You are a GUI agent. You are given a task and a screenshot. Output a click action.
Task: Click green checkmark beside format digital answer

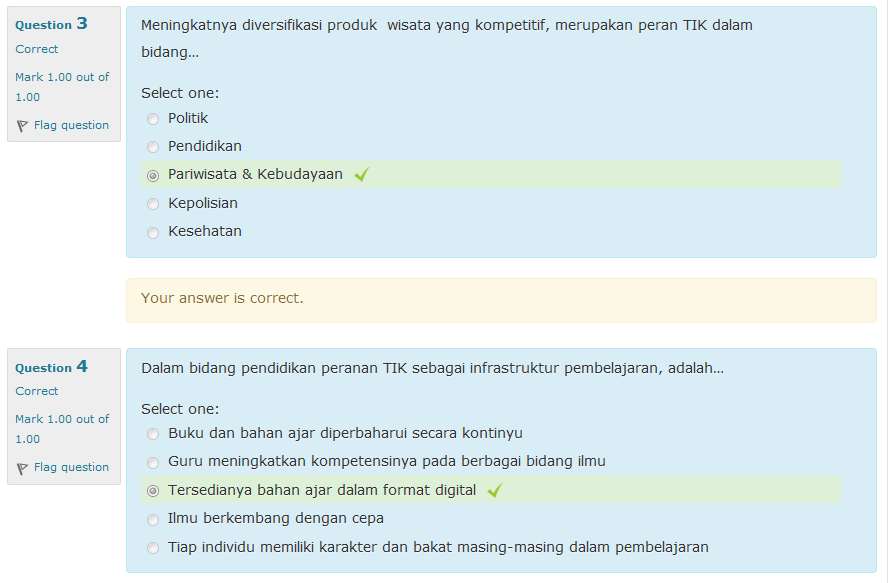point(495,489)
